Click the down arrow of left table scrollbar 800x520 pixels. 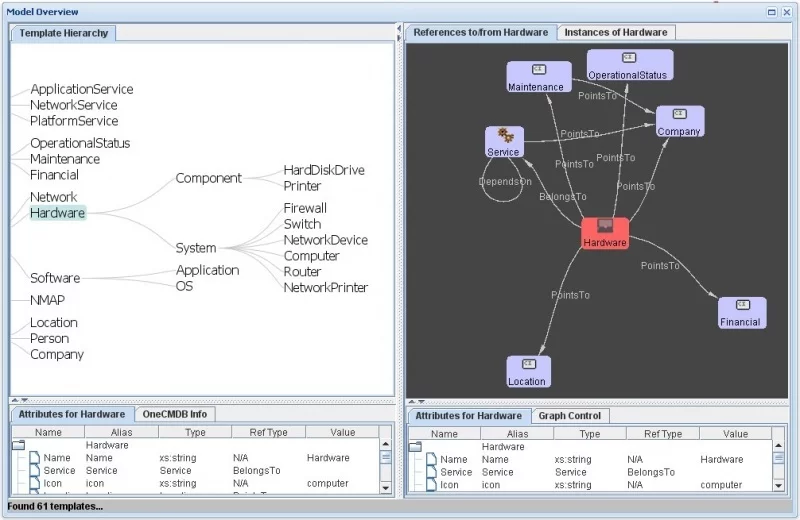(x=385, y=488)
